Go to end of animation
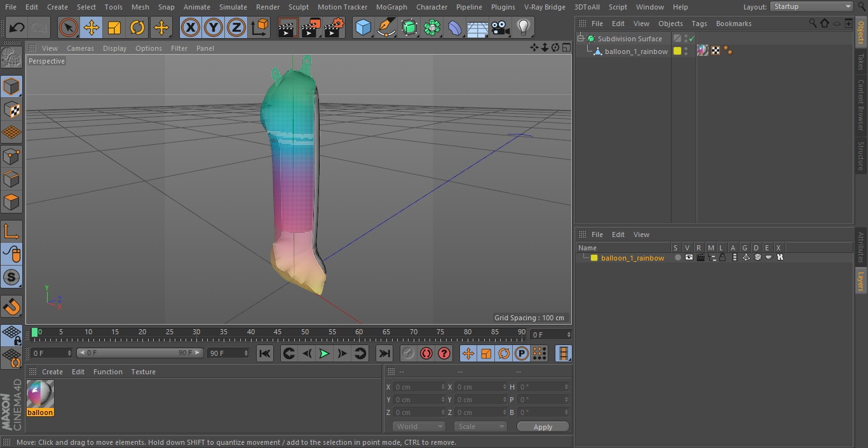868x448 pixels. 384,353
